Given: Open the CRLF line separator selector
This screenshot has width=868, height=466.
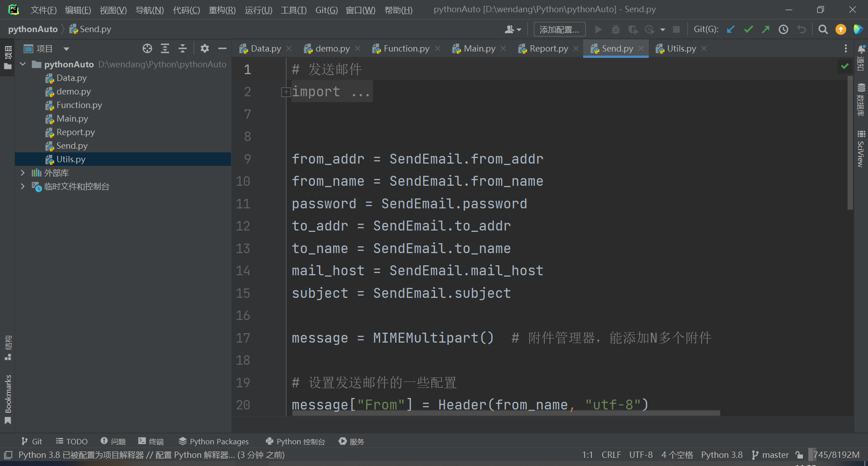Looking at the screenshot, I should [x=611, y=455].
